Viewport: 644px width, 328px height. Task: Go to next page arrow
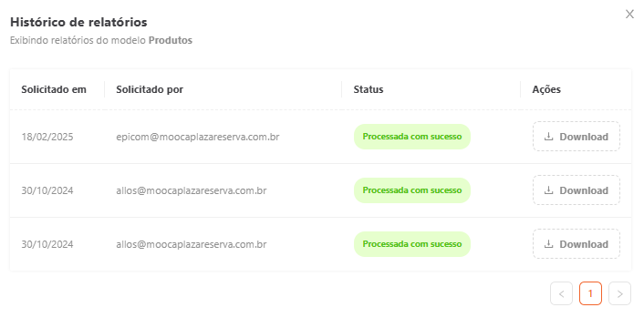619,293
